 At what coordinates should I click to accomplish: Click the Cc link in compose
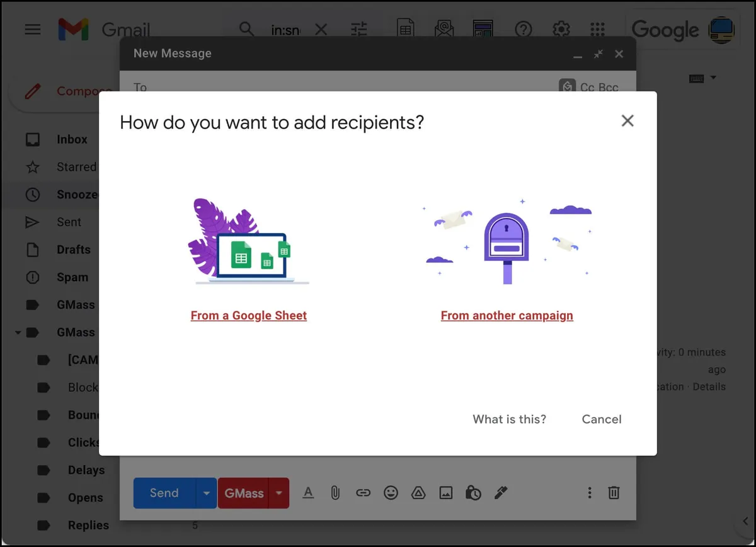pyautogui.click(x=587, y=88)
